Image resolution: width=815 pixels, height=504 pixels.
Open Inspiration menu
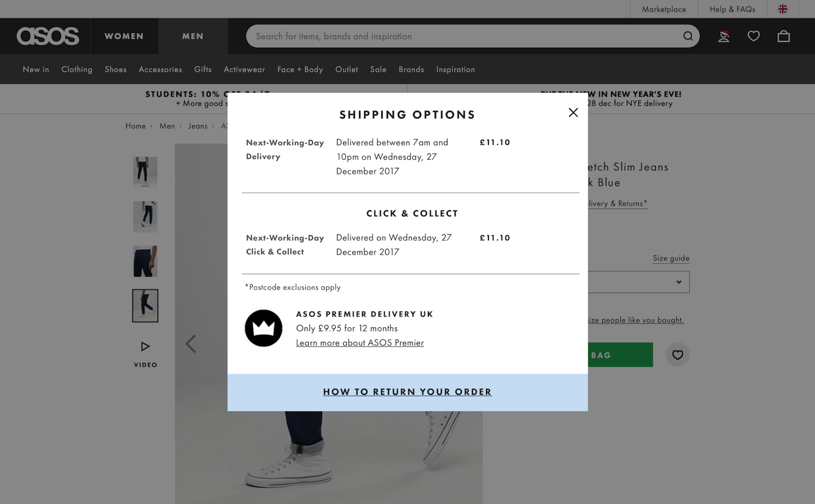point(456,69)
